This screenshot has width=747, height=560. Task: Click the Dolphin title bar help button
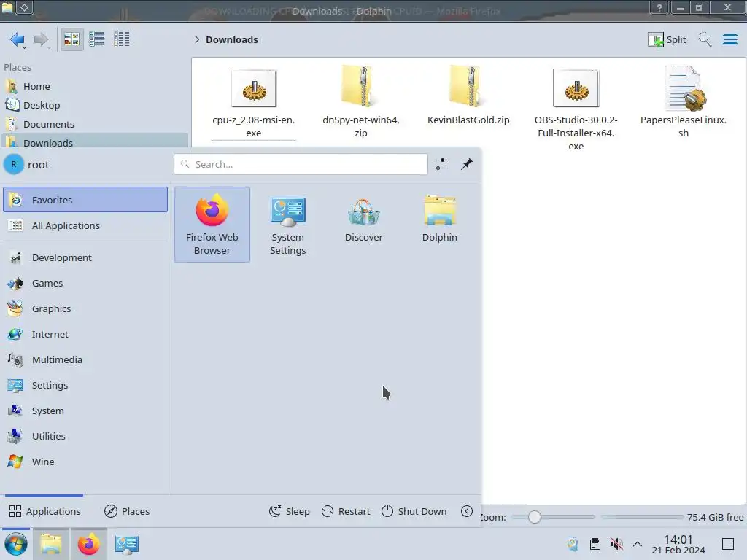click(659, 7)
